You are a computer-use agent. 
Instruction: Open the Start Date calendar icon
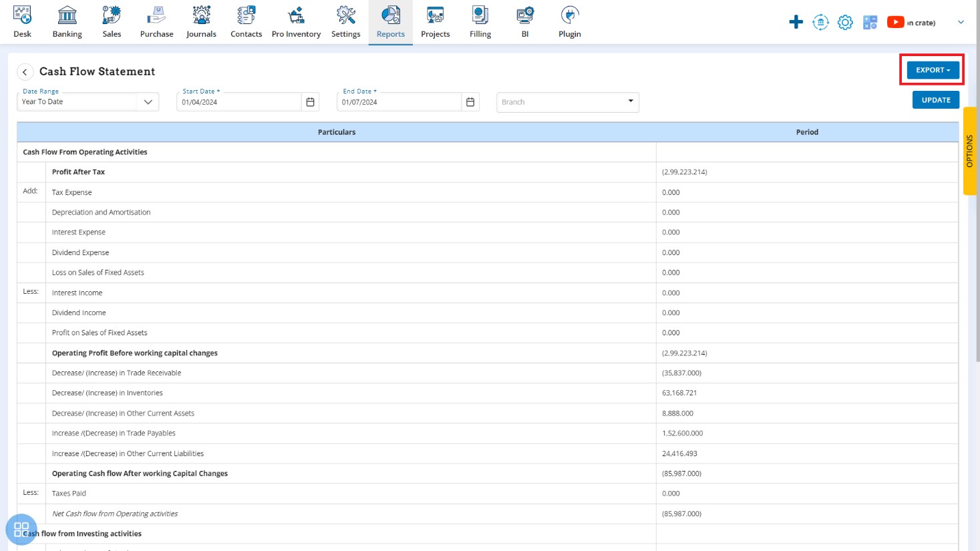tap(310, 102)
